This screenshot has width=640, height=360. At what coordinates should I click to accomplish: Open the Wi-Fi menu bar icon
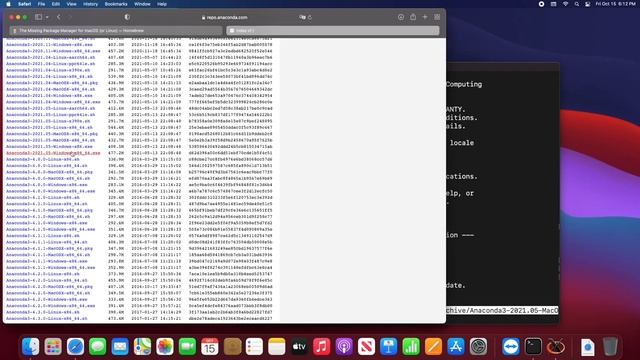click(565, 4)
